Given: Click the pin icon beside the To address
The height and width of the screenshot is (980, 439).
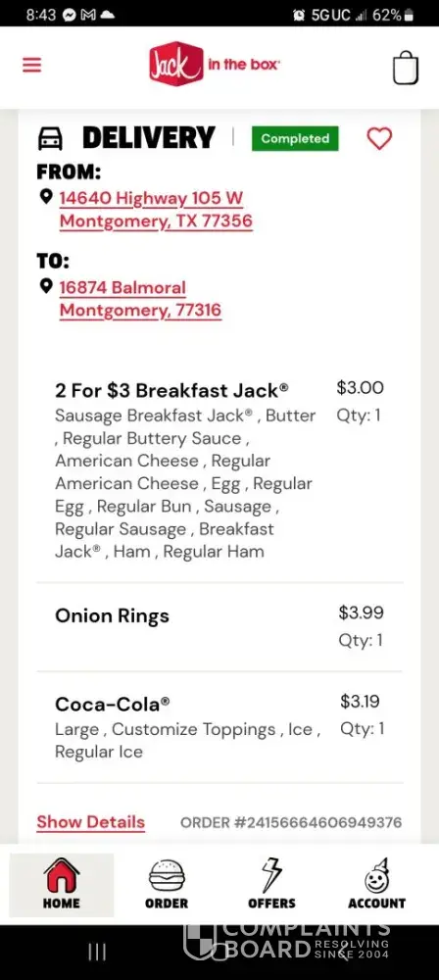Looking at the screenshot, I should click(x=46, y=286).
